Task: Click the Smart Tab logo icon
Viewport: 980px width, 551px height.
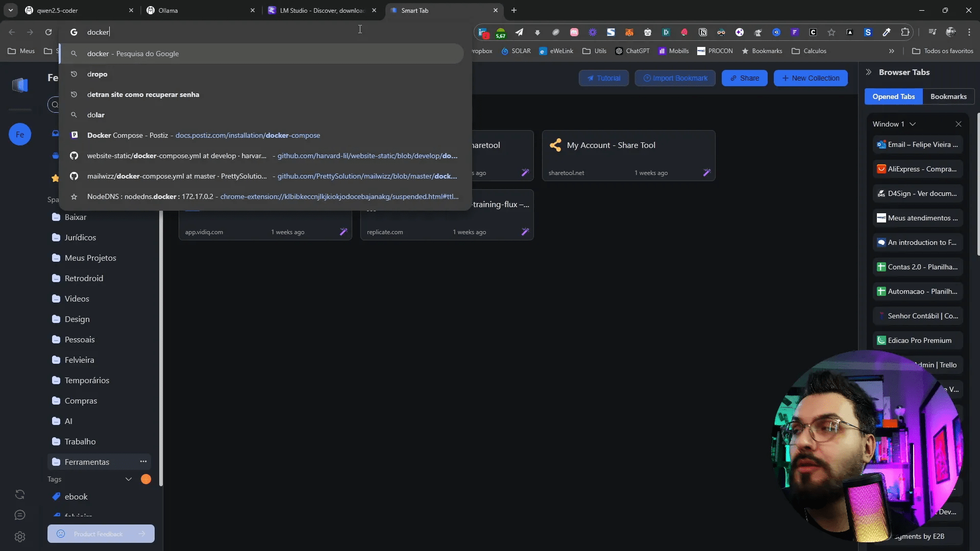Action: pos(20,85)
